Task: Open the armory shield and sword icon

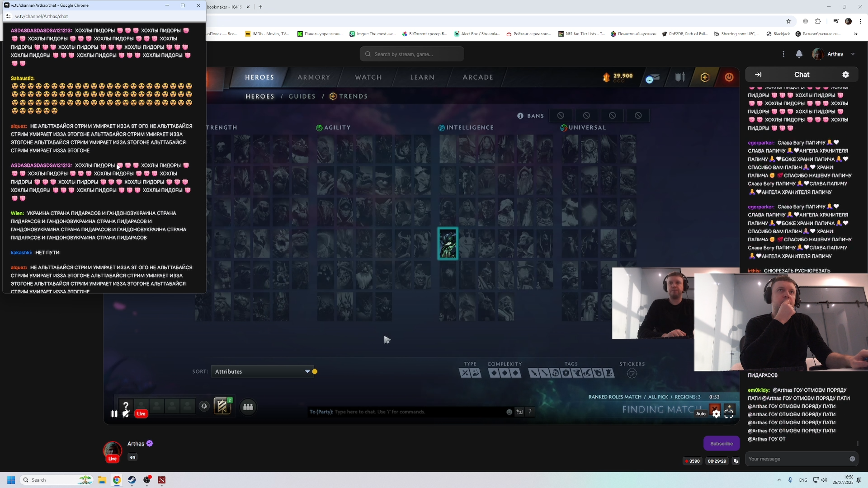Action: click(680, 77)
